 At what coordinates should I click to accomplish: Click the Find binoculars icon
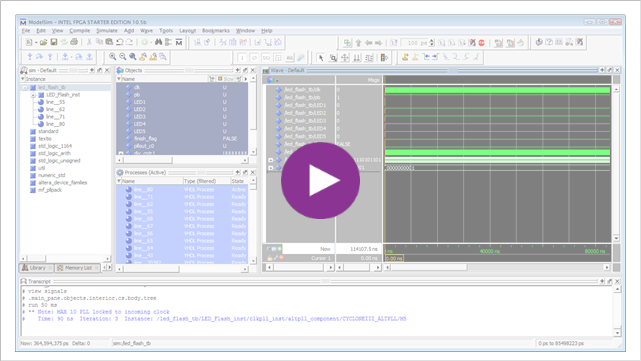click(x=159, y=42)
